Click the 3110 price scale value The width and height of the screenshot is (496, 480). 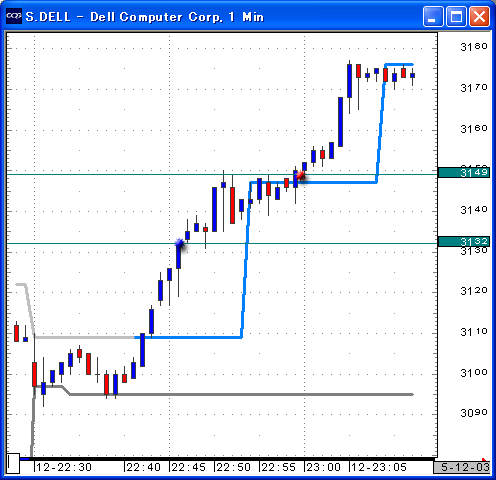tap(474, 332)
